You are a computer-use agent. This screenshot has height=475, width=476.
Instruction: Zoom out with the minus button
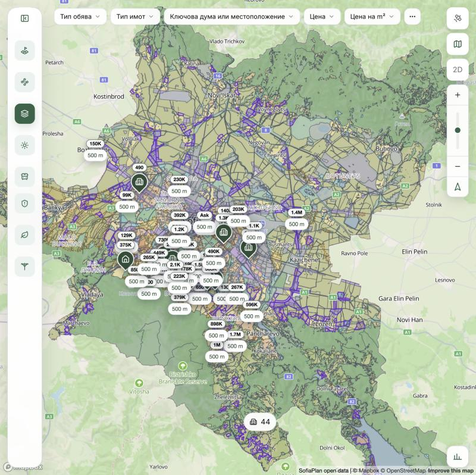click(x=458, y=167)
